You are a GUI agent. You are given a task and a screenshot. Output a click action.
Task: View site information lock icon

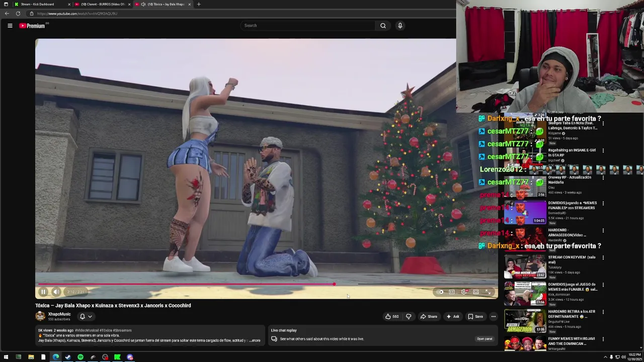click(x=31, y=14)
